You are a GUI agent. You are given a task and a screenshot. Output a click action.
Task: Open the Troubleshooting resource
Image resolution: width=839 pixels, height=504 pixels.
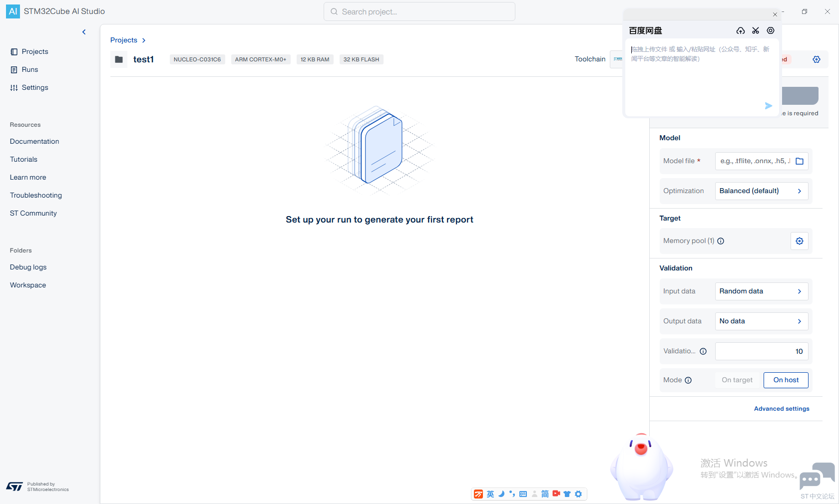pyautogui.click(x=36, y=195)
